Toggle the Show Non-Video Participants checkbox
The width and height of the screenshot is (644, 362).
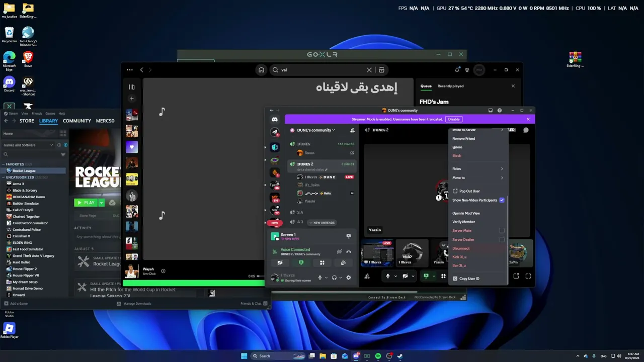coord(502,200)
